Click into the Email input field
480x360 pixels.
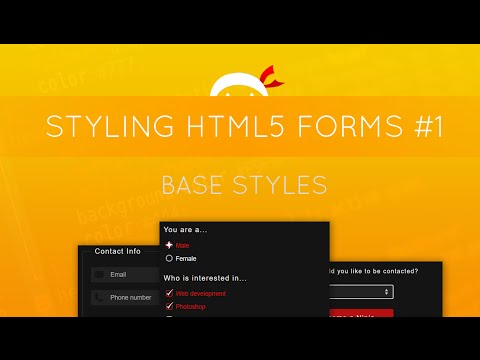click(126, 275)
